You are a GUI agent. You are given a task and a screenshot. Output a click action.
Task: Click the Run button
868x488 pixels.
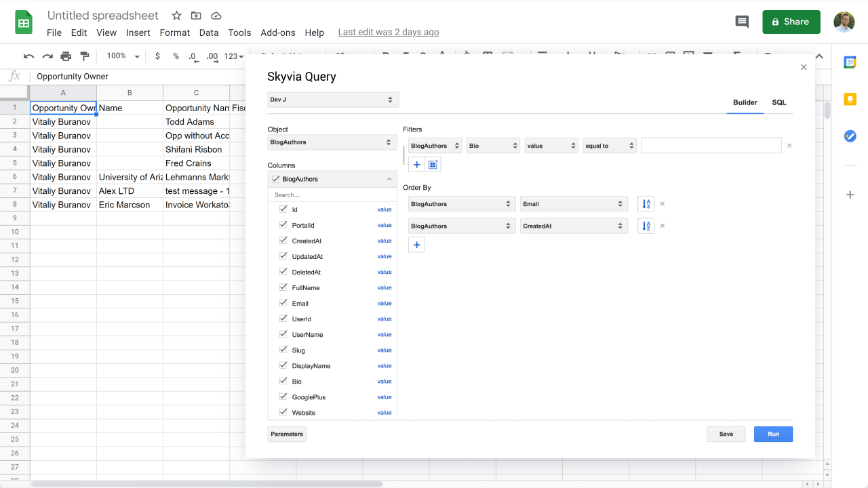773,434
